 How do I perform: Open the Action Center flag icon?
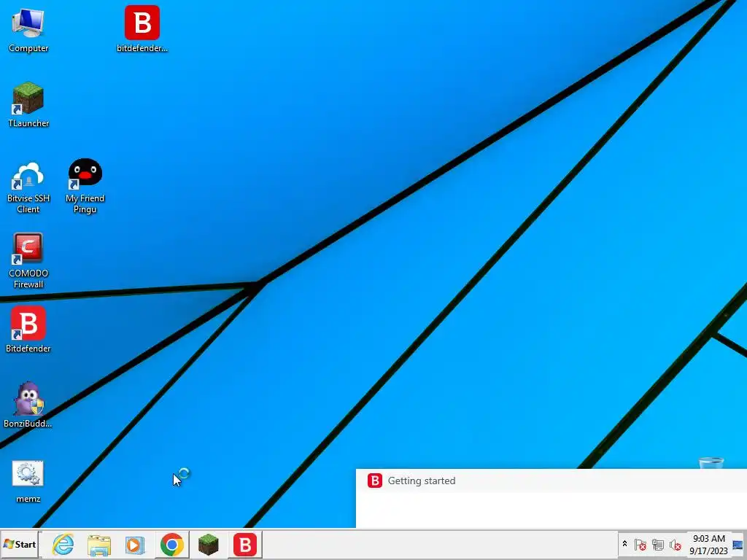pos(640,544)
